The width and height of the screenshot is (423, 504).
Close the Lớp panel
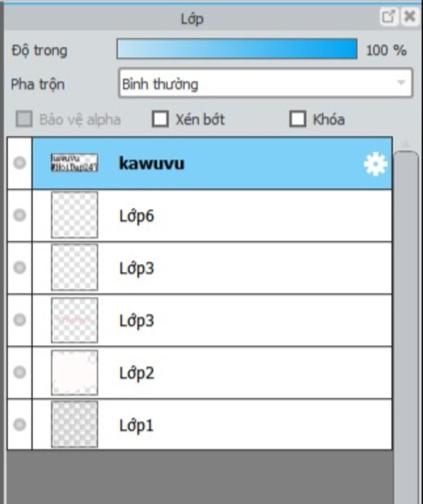410,17
